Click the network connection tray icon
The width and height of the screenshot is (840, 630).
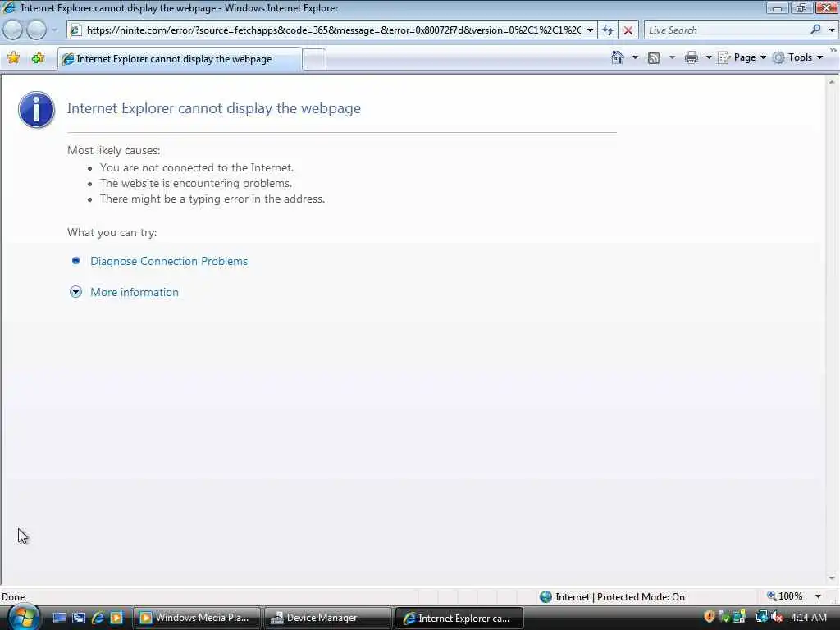click(761, 617)
